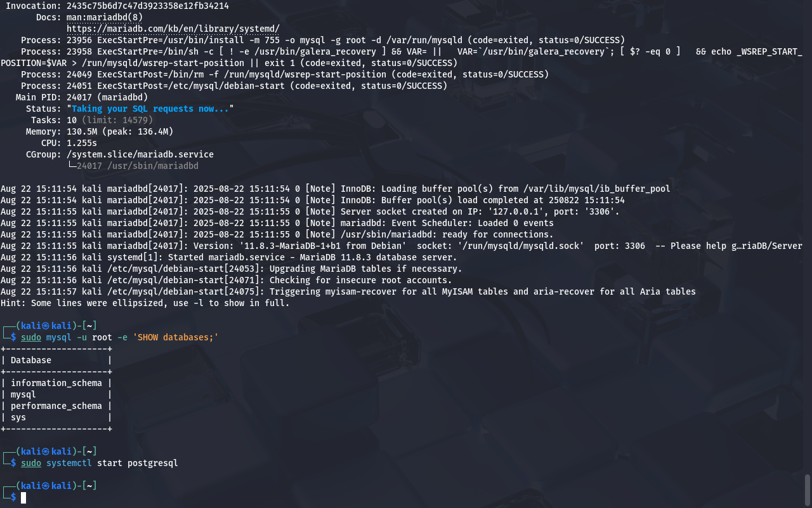The width and height of the screenshot is (812, 508).
Task: Click the word postgresql in last command
Action: (153, 463)
